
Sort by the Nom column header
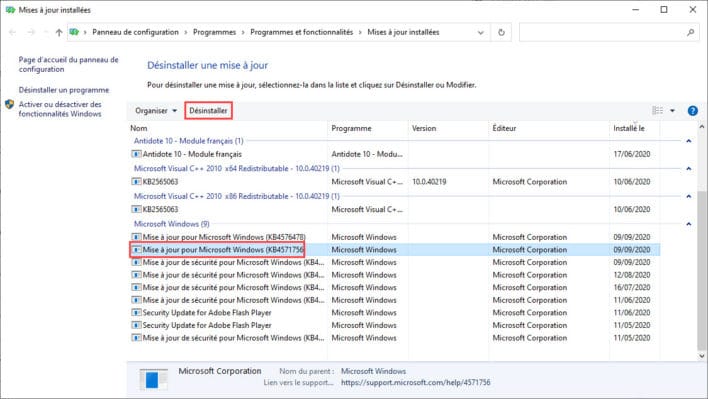[227, 128]
